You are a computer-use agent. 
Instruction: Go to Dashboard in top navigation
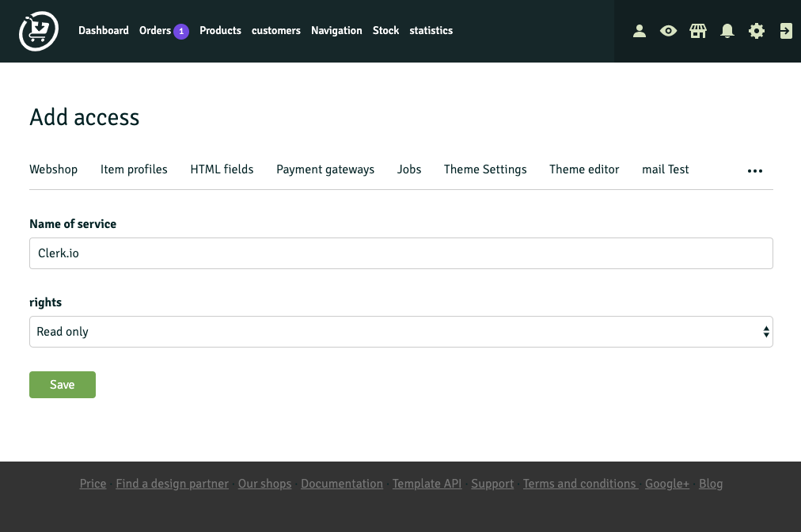tap(103, 31)
